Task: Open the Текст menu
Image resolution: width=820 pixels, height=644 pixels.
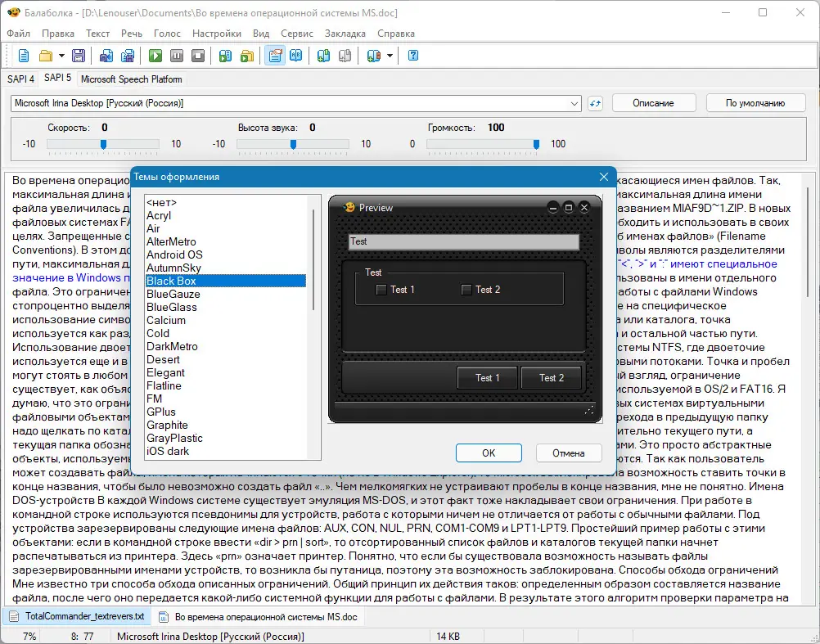Action: coord(97,34)
